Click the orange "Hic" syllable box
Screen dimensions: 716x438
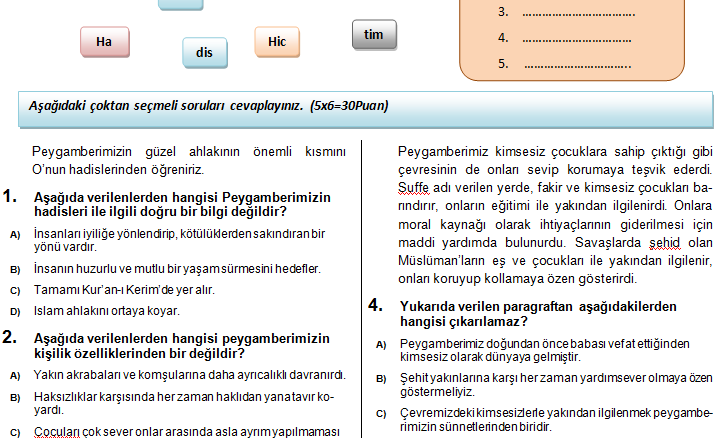click(x=277, y=41)
